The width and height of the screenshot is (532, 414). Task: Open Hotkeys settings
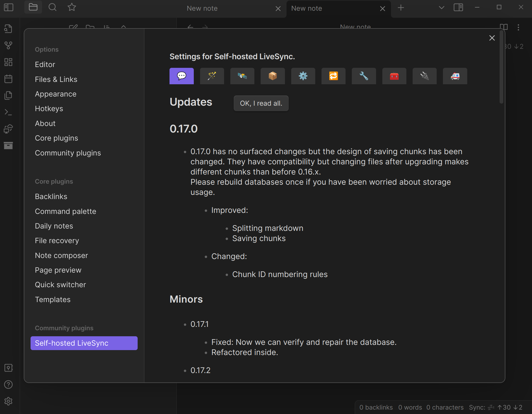(x=84, y=109)
